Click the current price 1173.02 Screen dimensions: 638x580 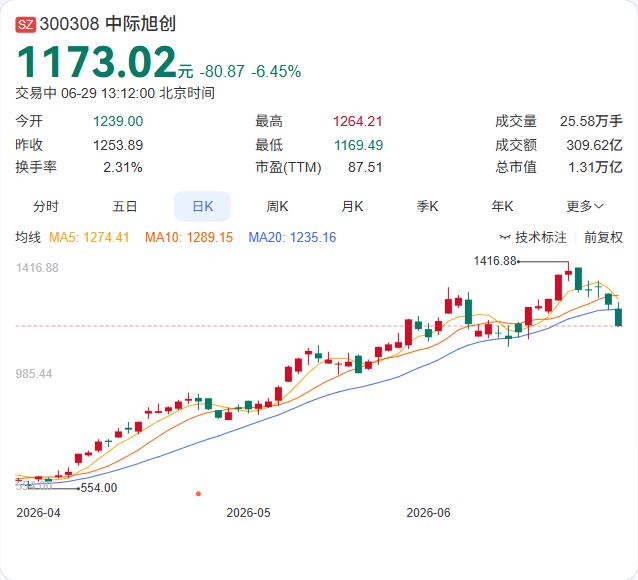pos(97,62)
